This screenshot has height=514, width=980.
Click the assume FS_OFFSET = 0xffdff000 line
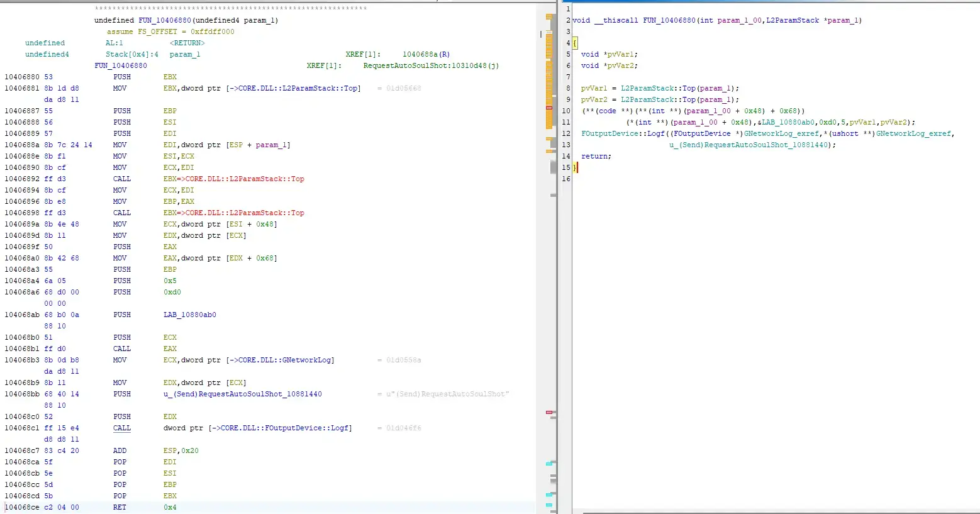(x=170, y=31)
